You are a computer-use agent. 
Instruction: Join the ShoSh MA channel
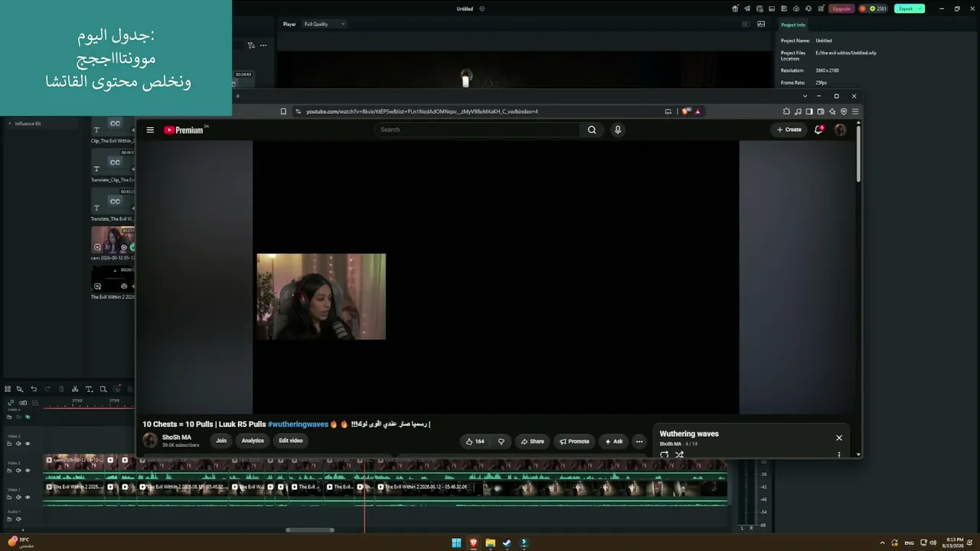[x=221, y=441]
